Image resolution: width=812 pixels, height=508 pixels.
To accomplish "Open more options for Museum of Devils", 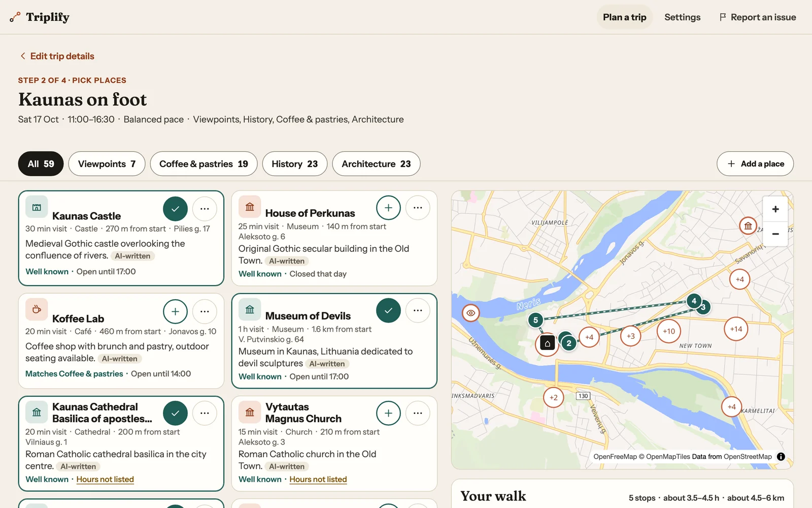I will pyautogui.click(x=418, y=310).
